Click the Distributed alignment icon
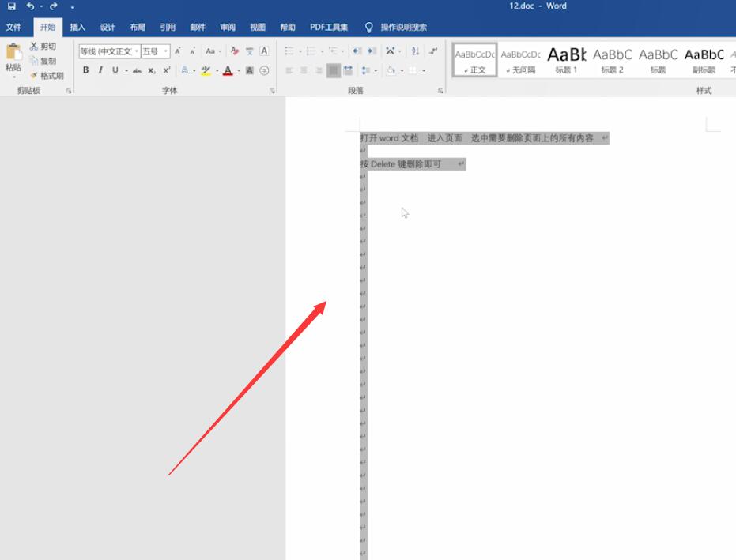Image resolution: width=736 pixels, height=560 pixels. coord(348,70)
